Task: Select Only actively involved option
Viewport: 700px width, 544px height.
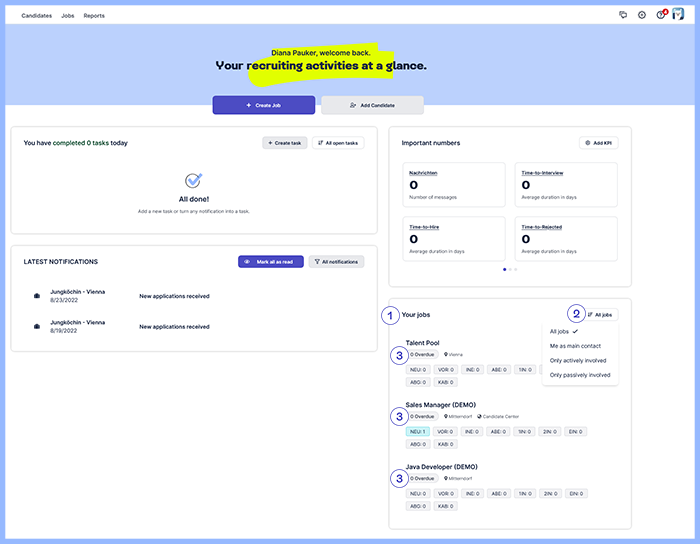Action: coord(578,361)
